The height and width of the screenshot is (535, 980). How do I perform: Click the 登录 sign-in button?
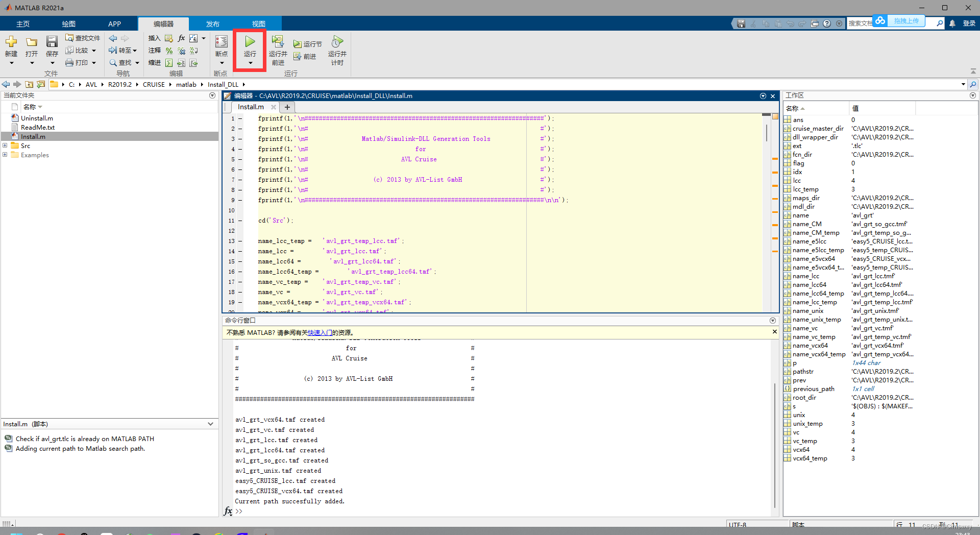click(969, 23)
